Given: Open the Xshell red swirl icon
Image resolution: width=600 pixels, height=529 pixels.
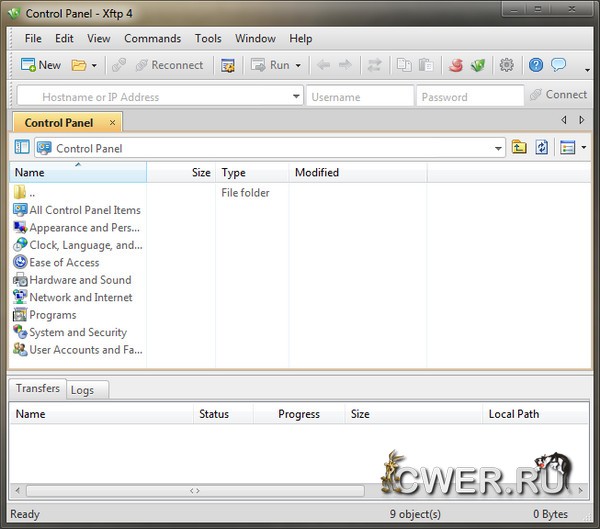Looking at the screenshot, I should 456,65.
